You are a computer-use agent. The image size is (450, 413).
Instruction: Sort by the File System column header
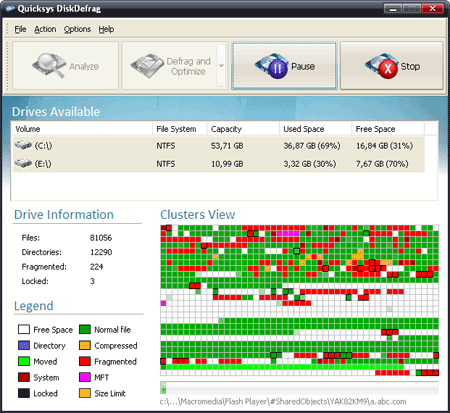click(x=180, y=129)
